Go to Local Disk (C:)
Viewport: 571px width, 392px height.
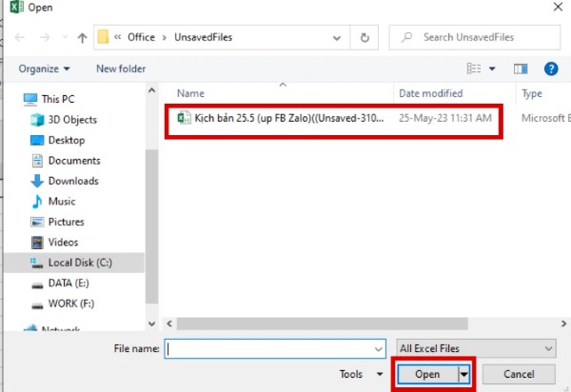(x=80, y=263)
